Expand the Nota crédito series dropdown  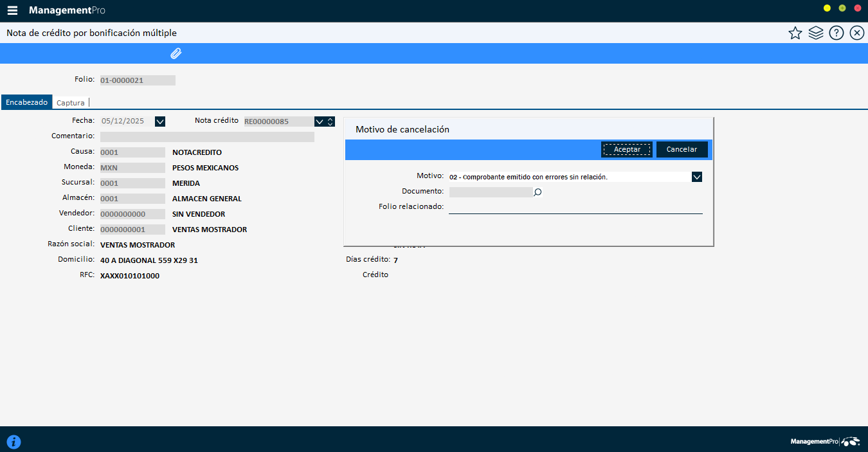click(319, 121)
